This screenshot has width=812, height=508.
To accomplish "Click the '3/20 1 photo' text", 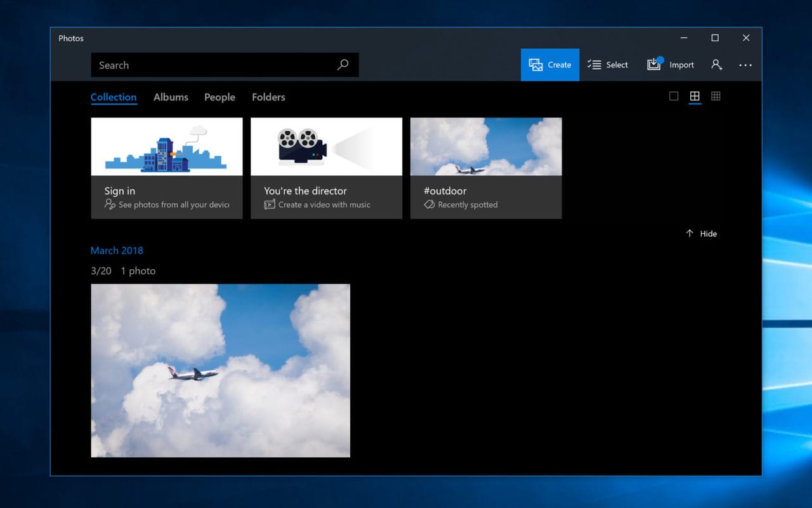I will (x=123, y=271).
